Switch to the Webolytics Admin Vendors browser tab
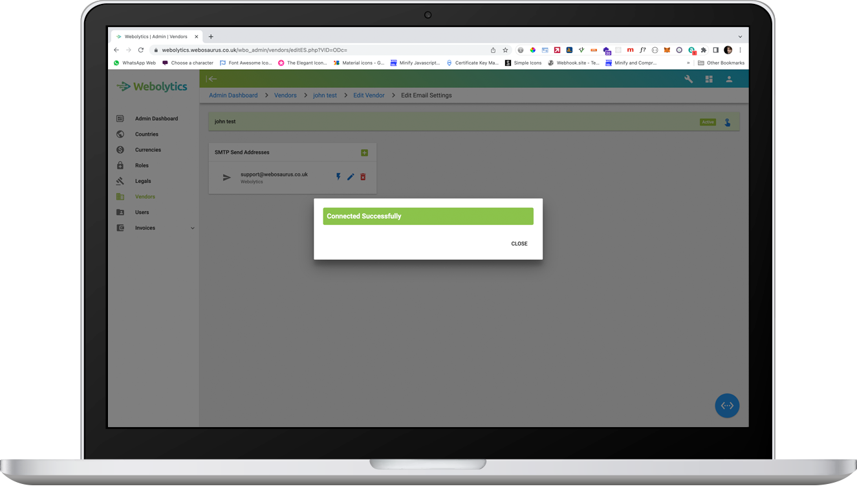 155,36
